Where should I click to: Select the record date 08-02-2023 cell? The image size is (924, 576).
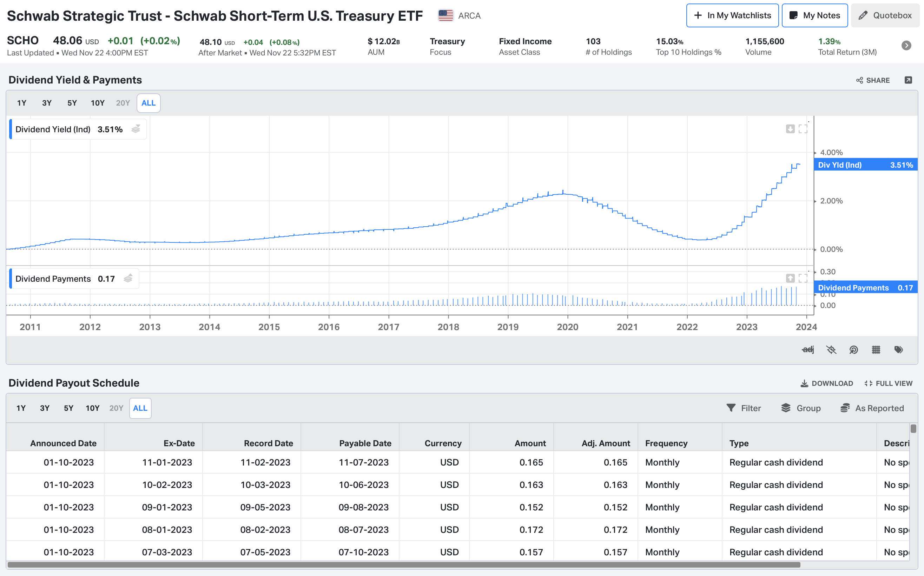point(252,530)
